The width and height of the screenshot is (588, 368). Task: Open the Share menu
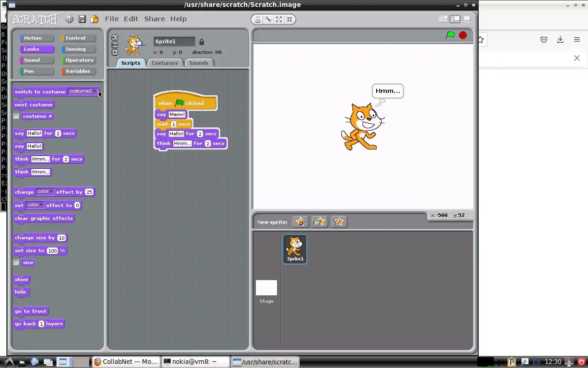coord(154,19)
